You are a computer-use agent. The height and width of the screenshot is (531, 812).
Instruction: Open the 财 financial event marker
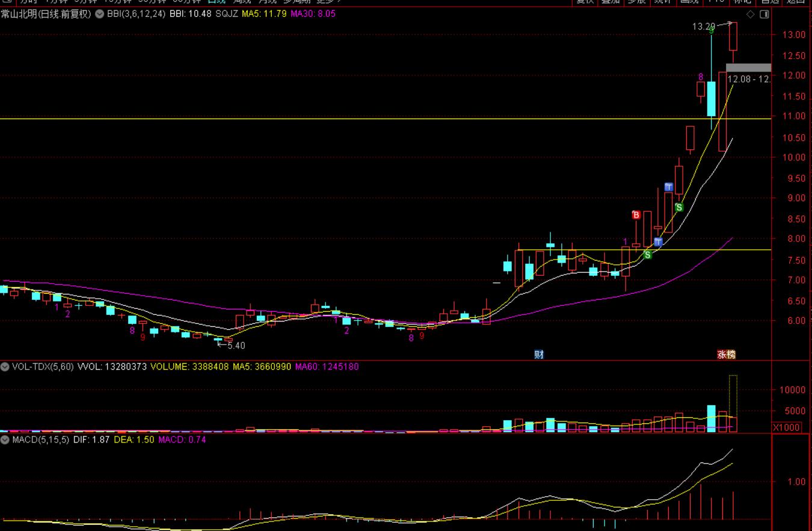539,355
